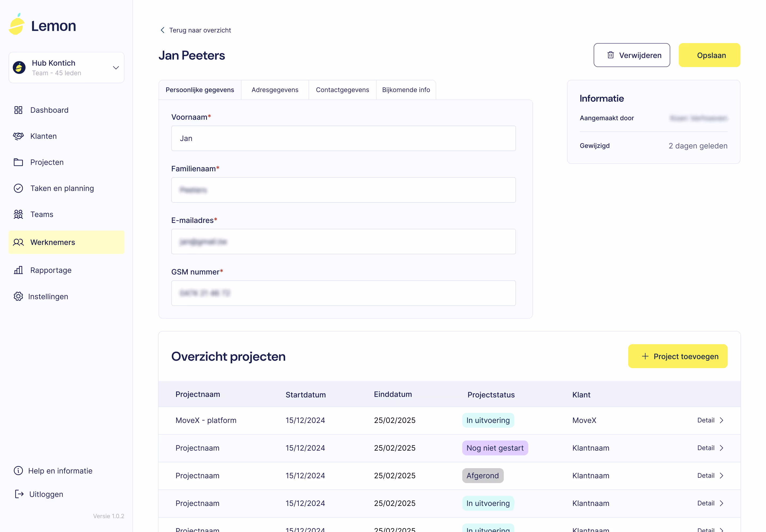
Task: Click the Help en informatie info icon
Action: pos(18,471)
